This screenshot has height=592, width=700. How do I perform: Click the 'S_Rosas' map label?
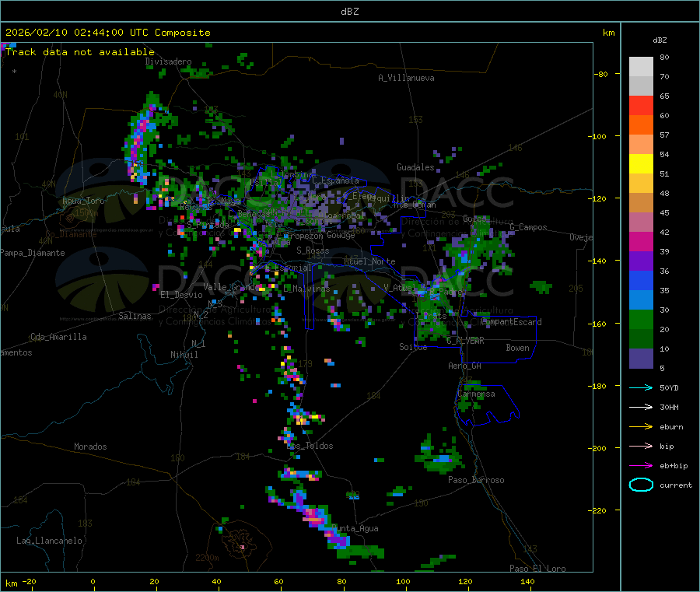coord(313,250)
